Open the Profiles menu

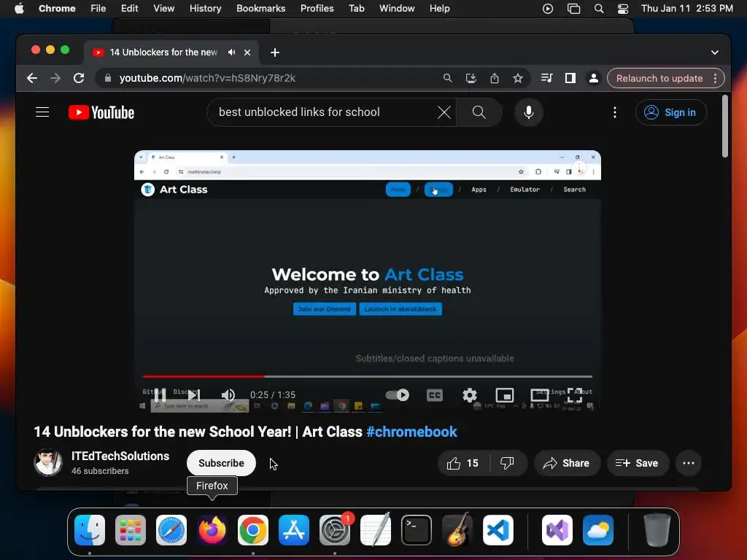click(317, 9)
